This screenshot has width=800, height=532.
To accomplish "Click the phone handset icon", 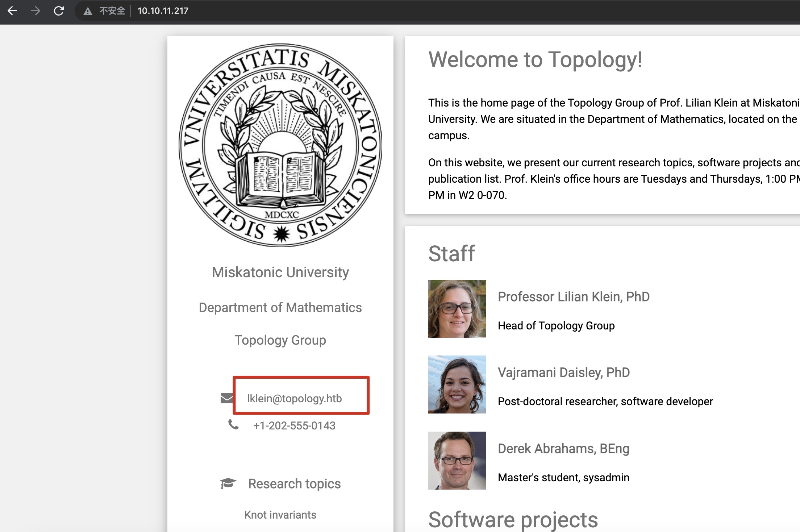I will (233, 424).
